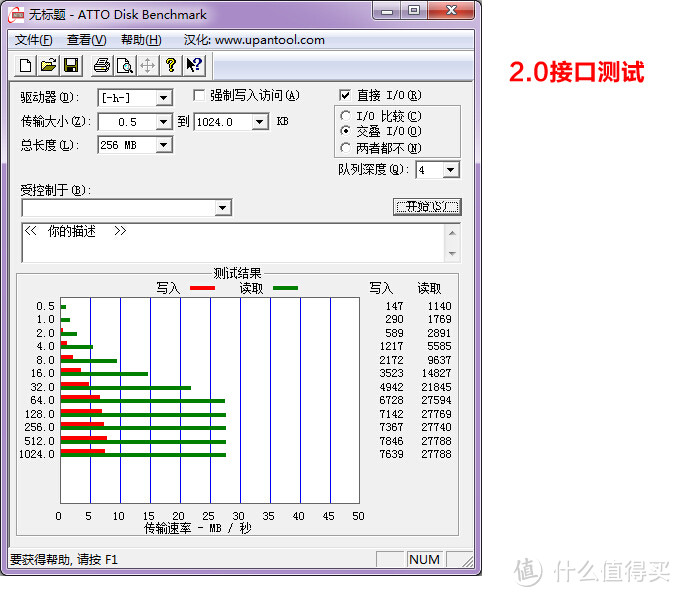Click write value 7846

pyautogui.click(x=391, y=441)
